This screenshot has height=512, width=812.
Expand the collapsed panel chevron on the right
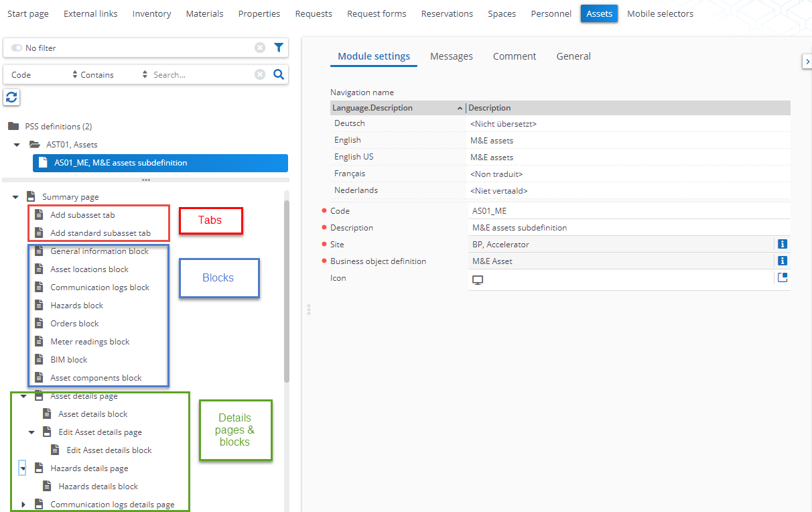tap(807, 61)
